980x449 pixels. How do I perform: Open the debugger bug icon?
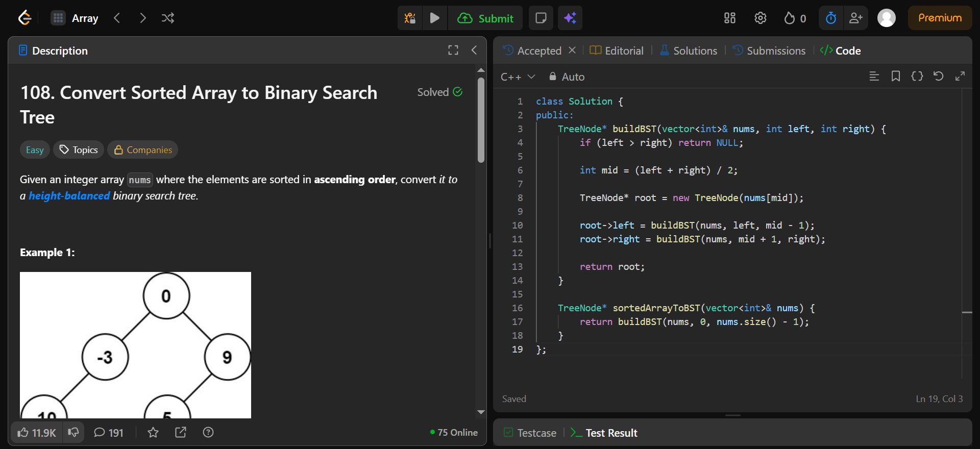tap(409, 18)
